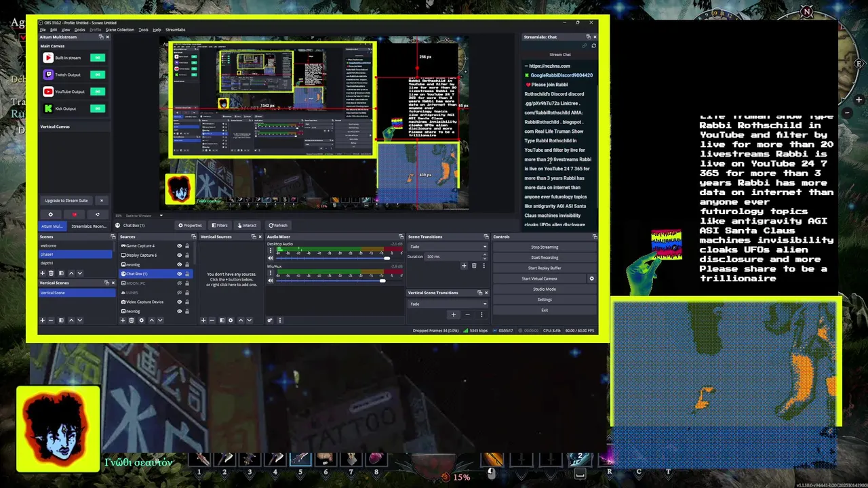Open scene transition three-dot properties menu
This screenshot has width=868, height=488.
click(483, 266)
